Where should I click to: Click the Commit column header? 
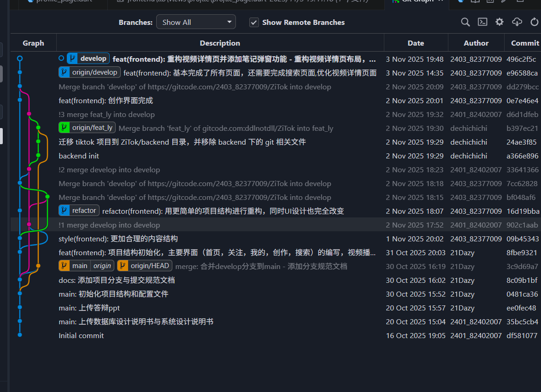coord(525,43)
